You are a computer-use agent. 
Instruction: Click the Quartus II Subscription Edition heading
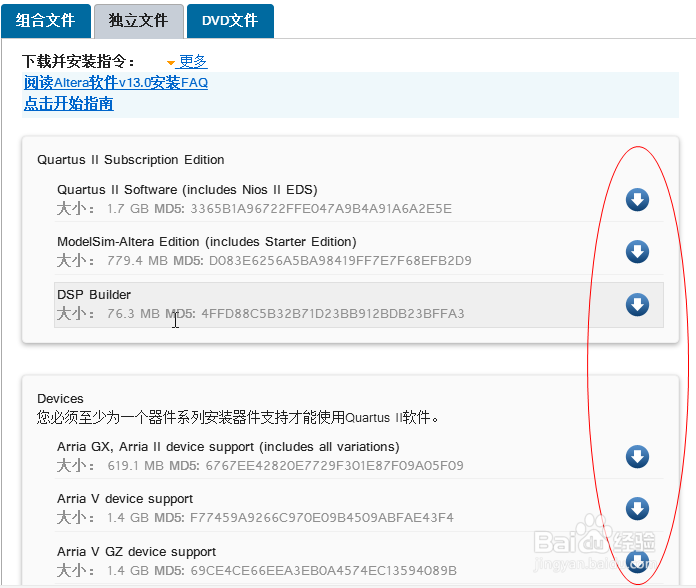(130, 160)
